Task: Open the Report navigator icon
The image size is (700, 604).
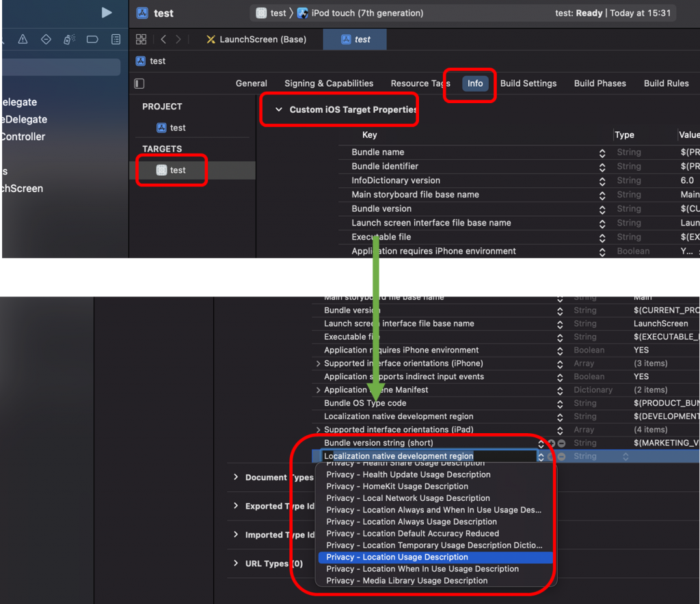Action: (x=116, y=40)
